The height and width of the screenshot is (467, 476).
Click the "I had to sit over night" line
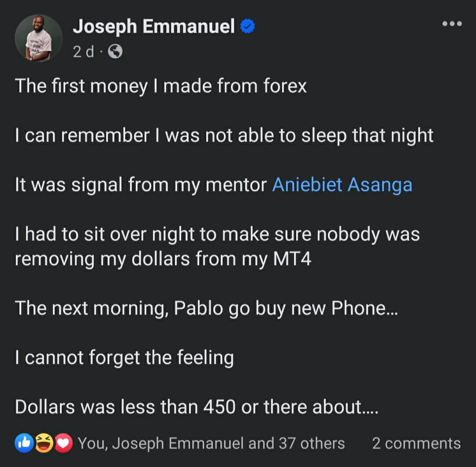pyautogui.click(x=217, y=234)
